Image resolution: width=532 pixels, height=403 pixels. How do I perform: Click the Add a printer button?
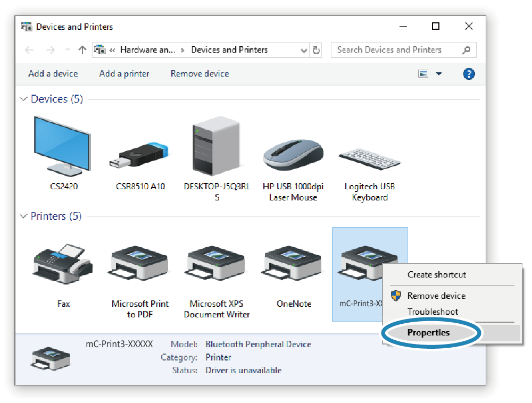124,74
